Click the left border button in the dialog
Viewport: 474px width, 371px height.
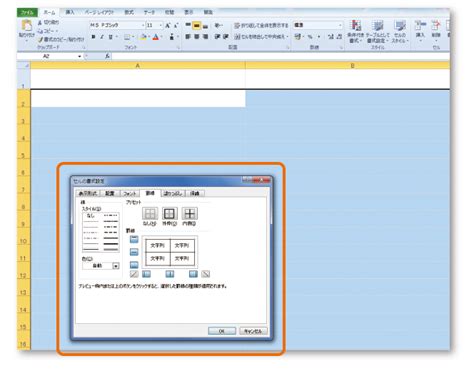[146, 274]
